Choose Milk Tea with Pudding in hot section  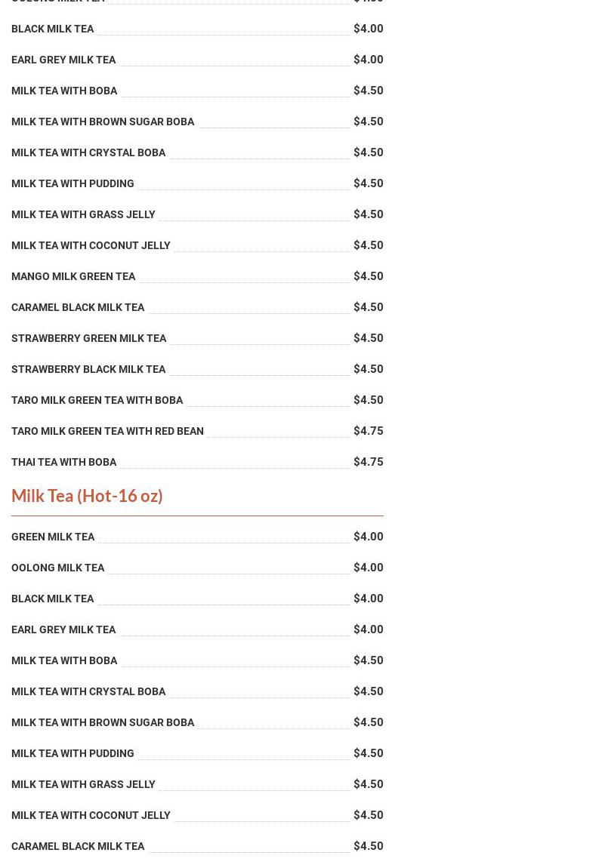pyautogui.click(x=73, y=753)
